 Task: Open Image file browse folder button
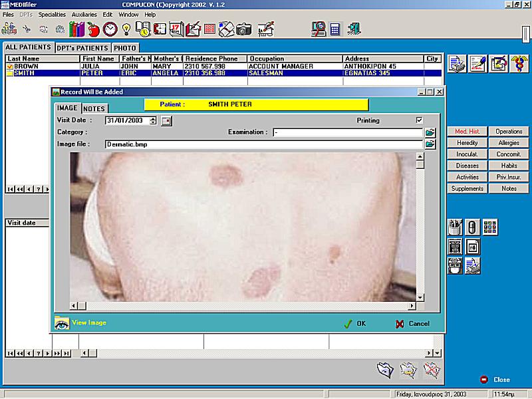click(x=430, y=144)
